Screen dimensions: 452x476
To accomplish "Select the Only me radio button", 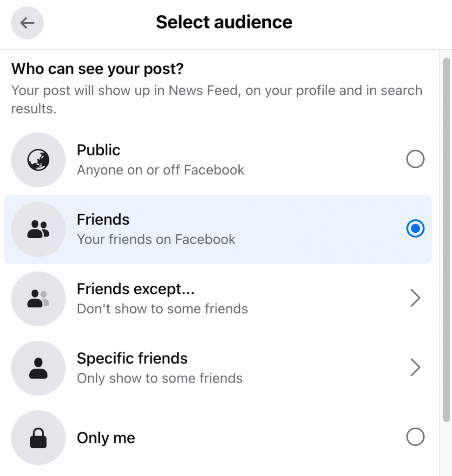I will click(415, 437).
